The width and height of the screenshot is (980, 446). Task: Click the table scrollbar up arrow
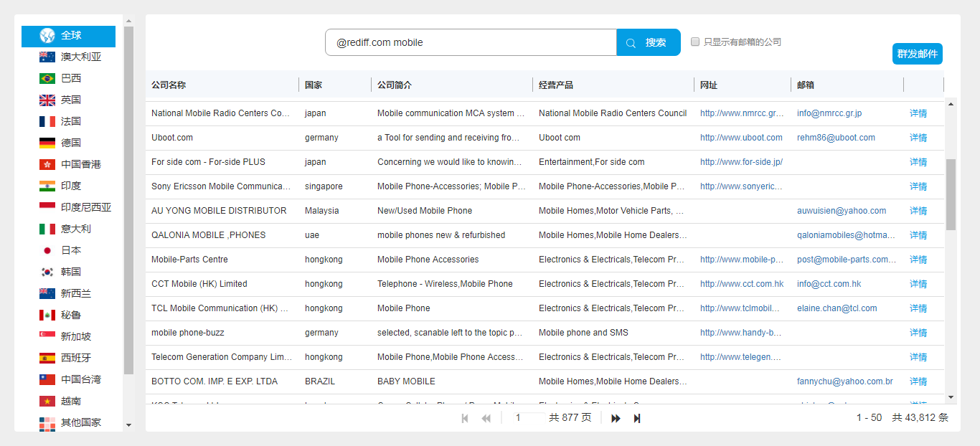pyautogui.click(x=951, y=104)
